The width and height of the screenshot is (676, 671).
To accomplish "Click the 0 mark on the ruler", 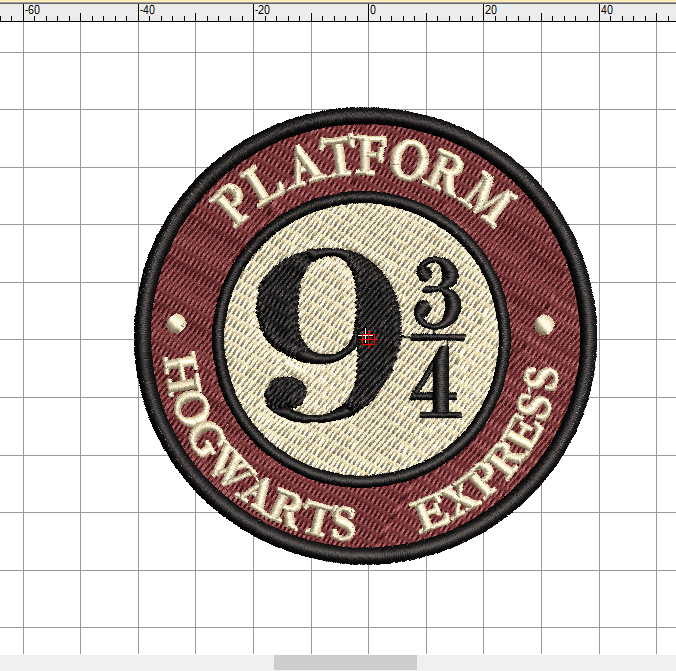I will tap(372, 10).
